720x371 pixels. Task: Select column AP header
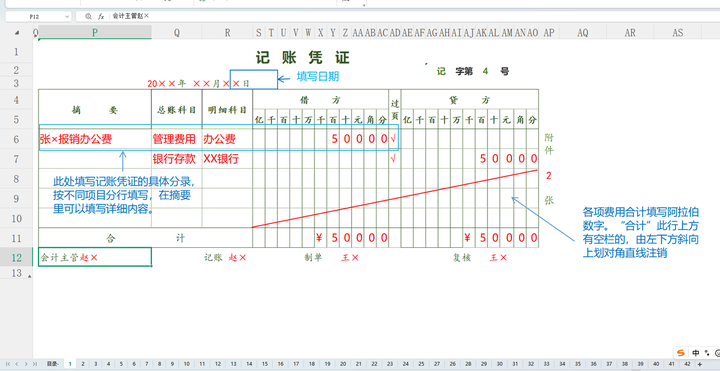[x=549, y=32]
